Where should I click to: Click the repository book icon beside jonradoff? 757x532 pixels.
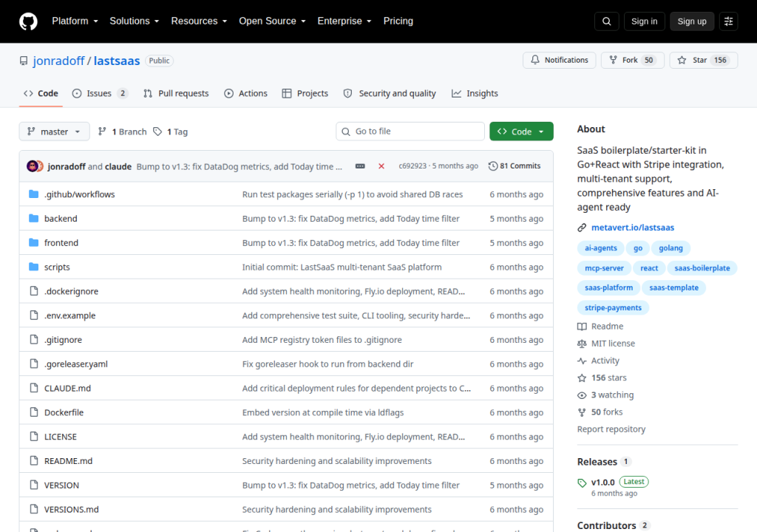tap(24, 61)
